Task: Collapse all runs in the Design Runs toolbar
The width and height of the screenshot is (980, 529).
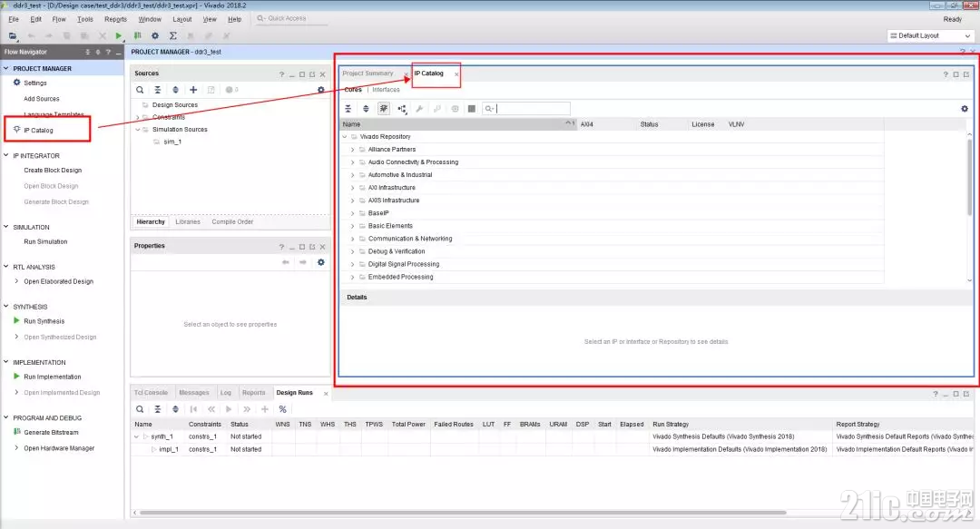Action: (158, 409)
